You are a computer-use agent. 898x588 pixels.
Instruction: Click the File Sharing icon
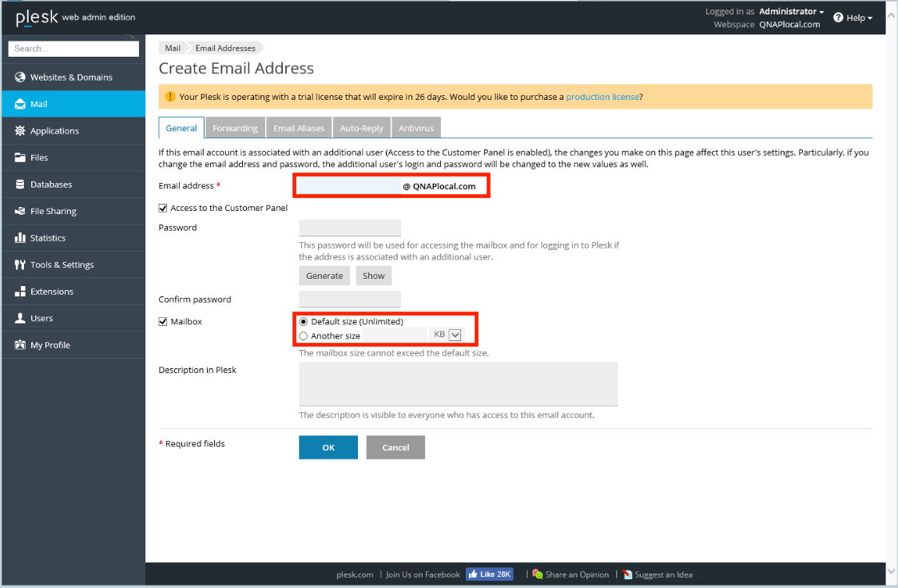tap(20, 211)
